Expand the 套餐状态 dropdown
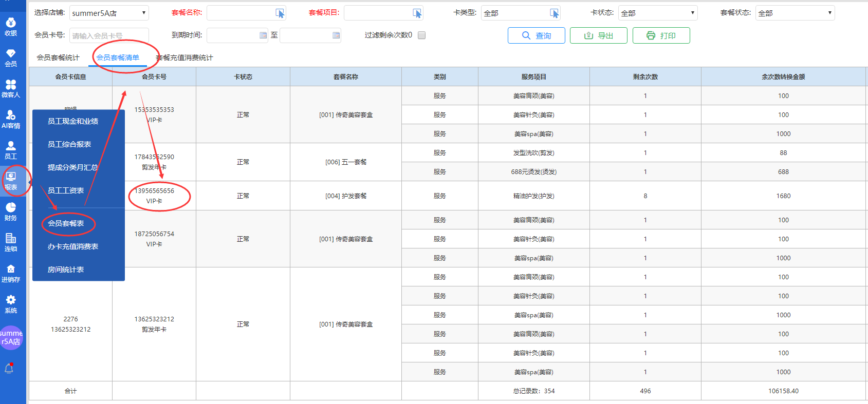The height and width of the screenshot is (404, 868). pyautogui.click(x=795, y=13)
